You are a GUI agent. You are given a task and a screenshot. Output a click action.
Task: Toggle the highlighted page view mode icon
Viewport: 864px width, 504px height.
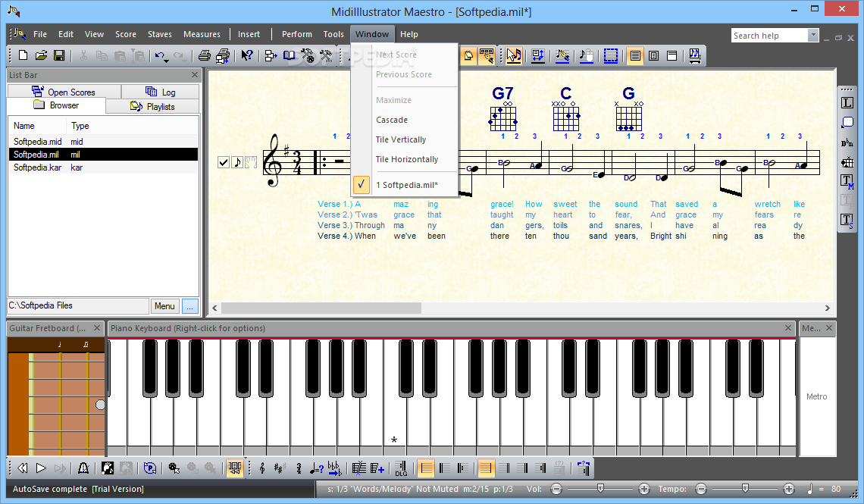[x=635, y=55]
